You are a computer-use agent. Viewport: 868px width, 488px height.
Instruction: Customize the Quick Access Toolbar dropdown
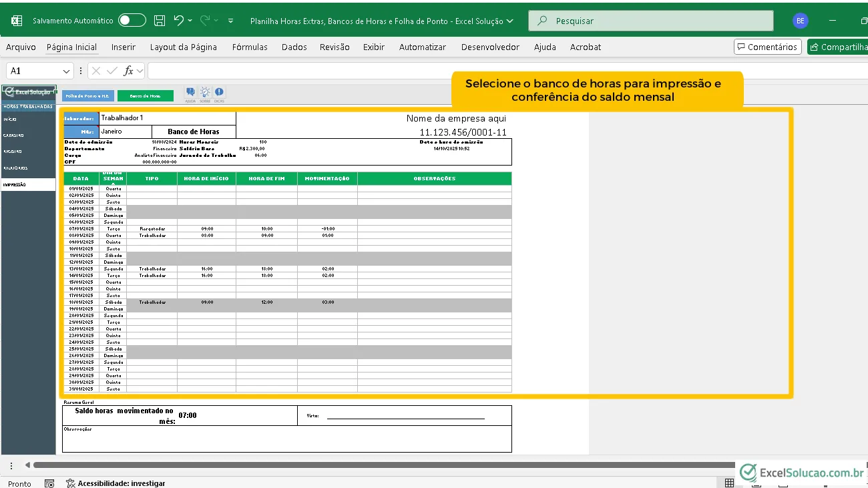231,21
